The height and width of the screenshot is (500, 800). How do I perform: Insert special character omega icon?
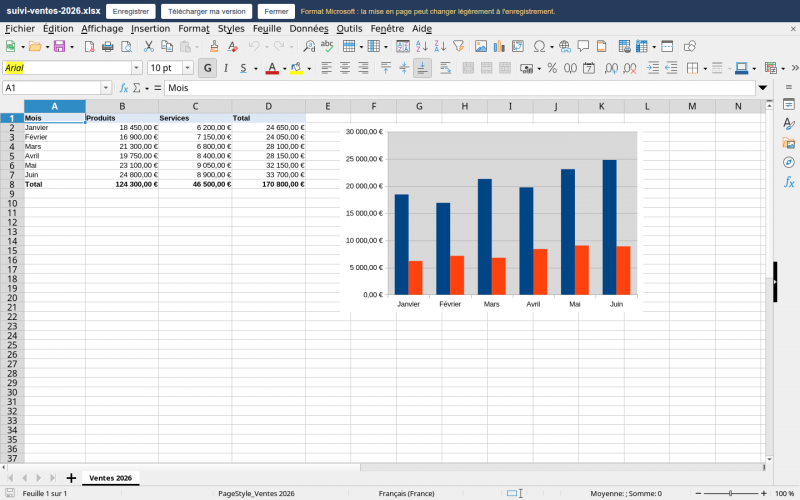539,46
